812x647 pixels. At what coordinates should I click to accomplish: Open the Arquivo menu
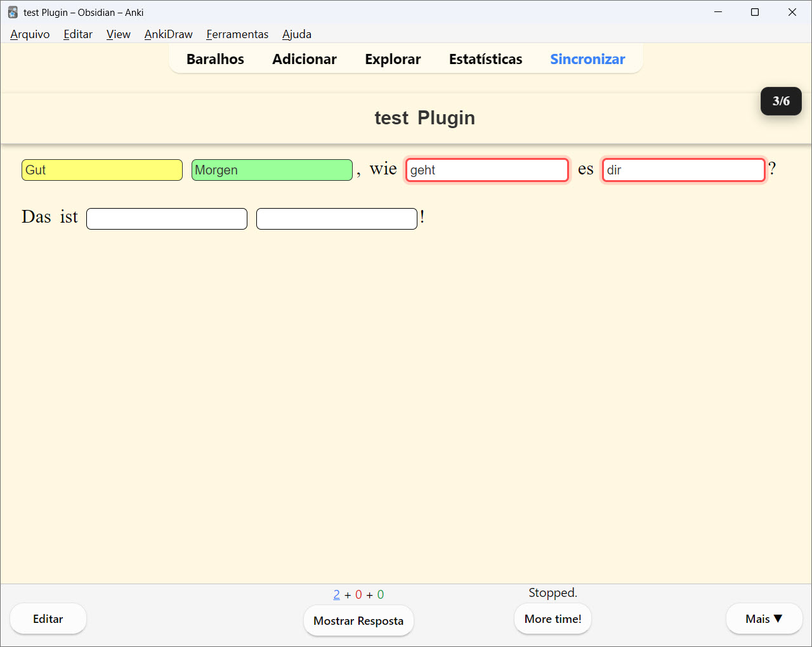(x=30, y=34)
